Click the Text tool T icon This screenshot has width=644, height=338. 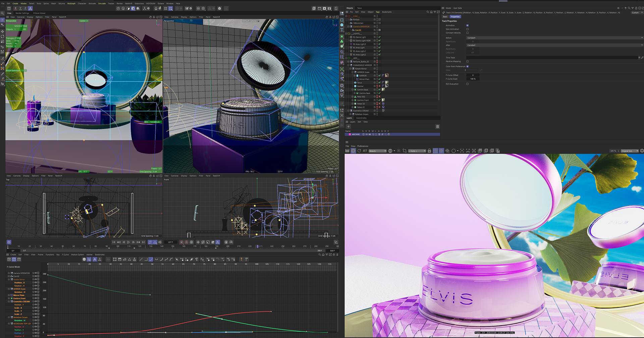[x=342, y=30]
